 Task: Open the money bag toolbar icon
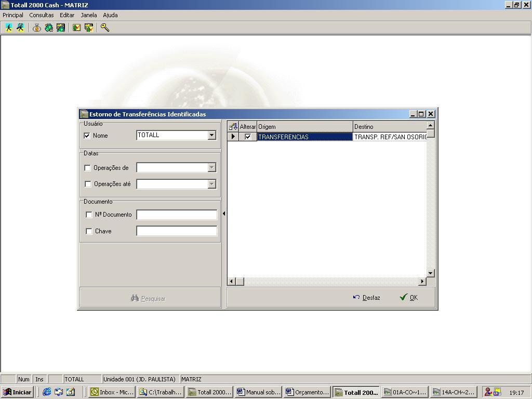[37, 28]
